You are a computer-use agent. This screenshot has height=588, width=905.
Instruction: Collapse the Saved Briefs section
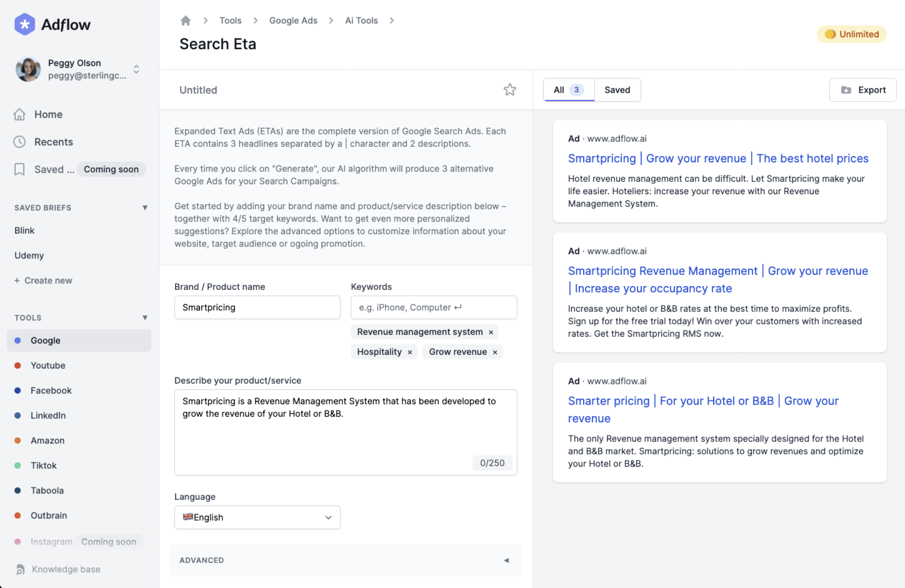pos(145,208)
